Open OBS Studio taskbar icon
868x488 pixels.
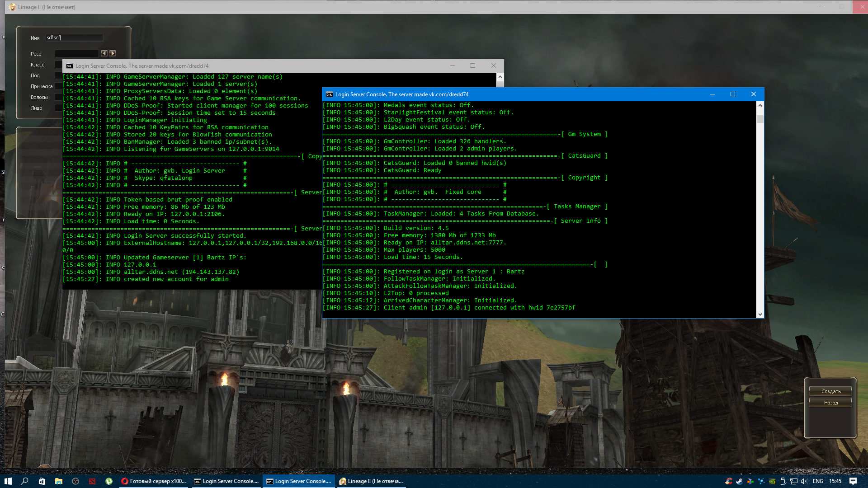tap(75, 481)
